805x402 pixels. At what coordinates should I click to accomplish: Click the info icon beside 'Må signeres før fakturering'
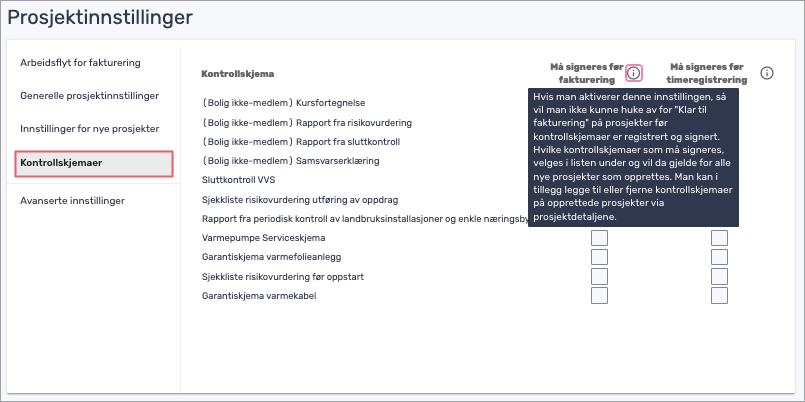click(x=634, y=73)
